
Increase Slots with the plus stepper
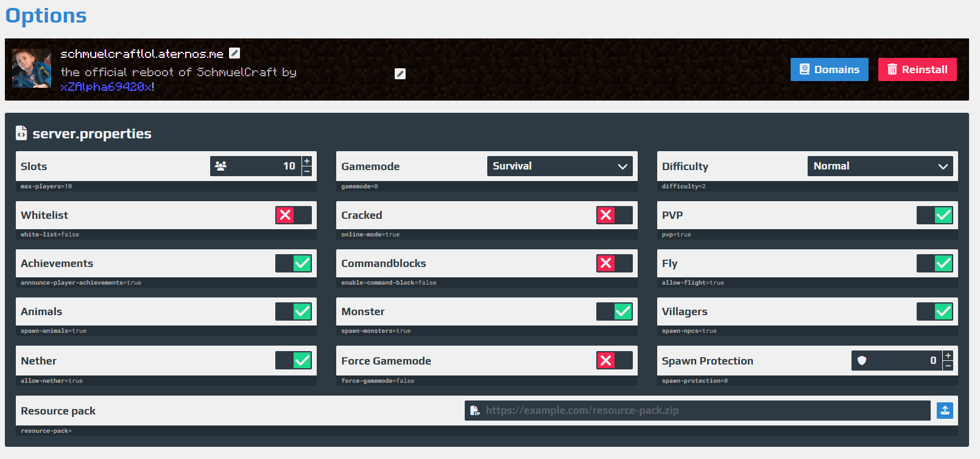[307, 161]
